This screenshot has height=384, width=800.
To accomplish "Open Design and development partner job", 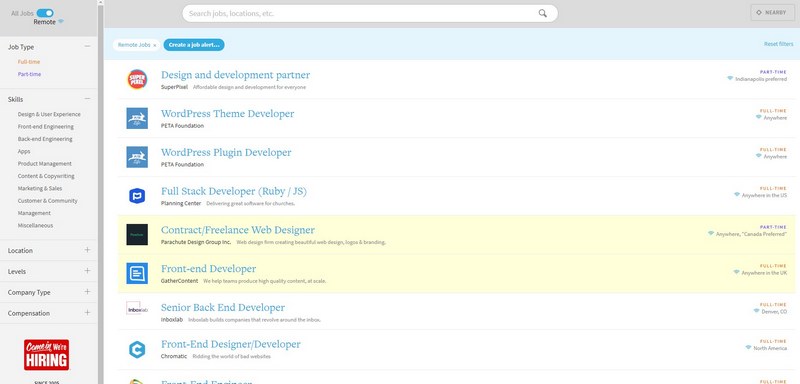I will (x=235, y=75).
